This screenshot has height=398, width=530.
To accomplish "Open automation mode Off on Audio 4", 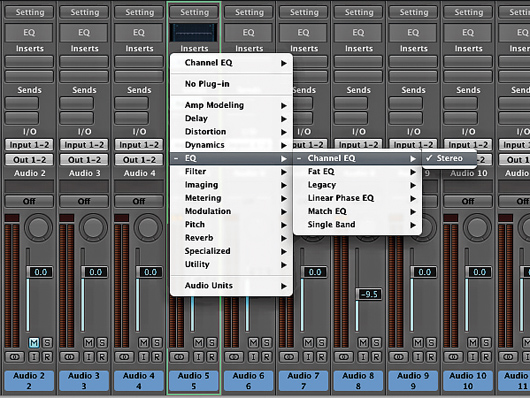I will tap(139, 201).
